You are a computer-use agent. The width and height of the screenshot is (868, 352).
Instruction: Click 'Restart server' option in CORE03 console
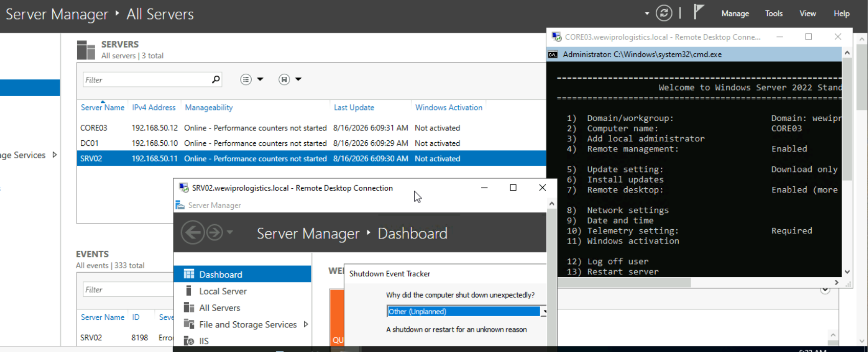pyautogui.click(x=622, y=272)
